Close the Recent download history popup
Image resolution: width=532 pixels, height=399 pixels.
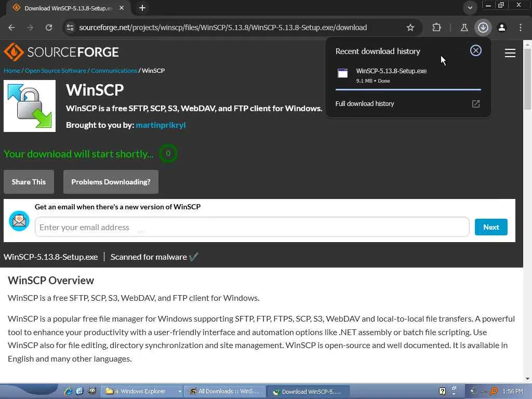coord(476,50)
